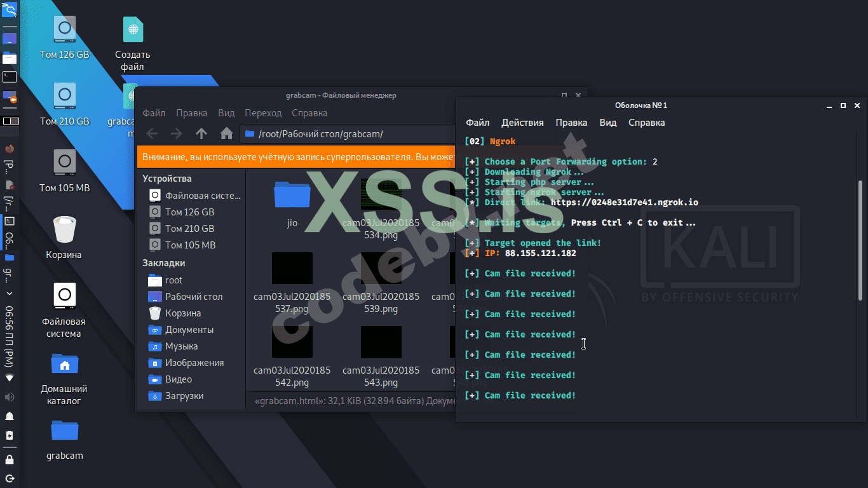
Task: Open the Kali applications menu
Action: pyautogui.click(x=9, y=9)
